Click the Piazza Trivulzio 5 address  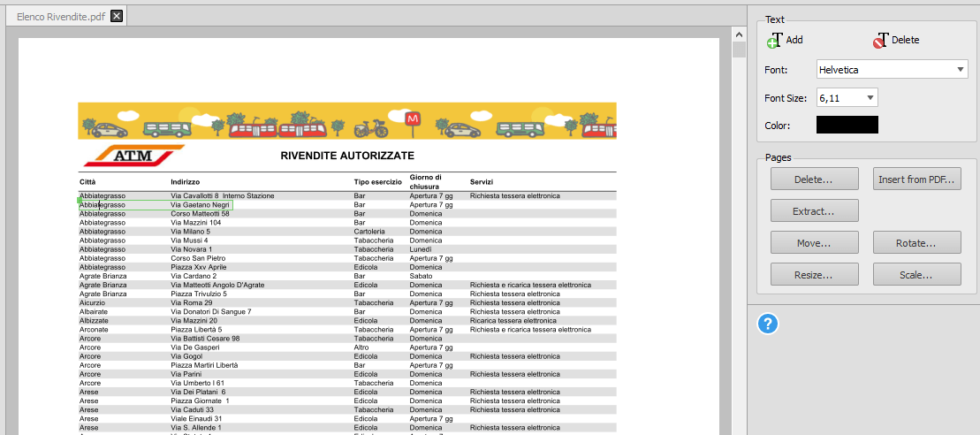(199, 294)
